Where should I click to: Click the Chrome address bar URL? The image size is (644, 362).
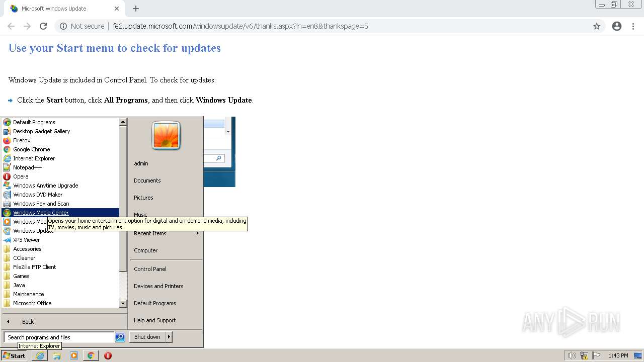240,26
